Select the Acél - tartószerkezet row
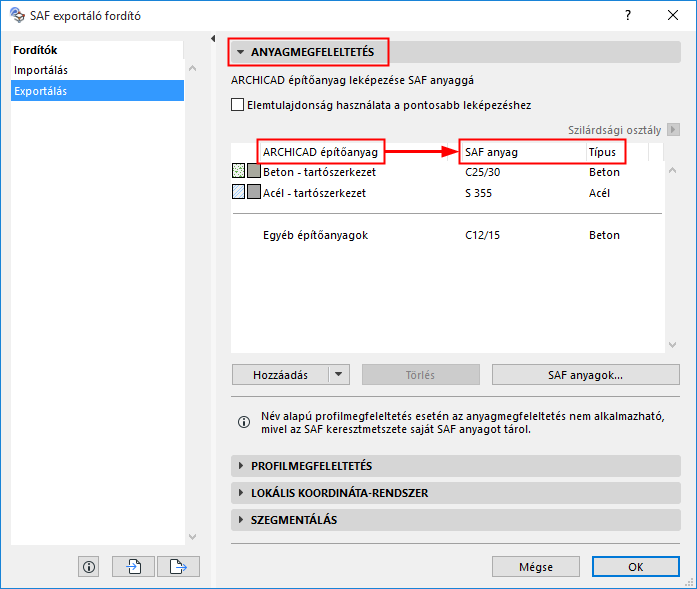The width and height of the screenshot is (697, 589). click(x=447, y=193)
